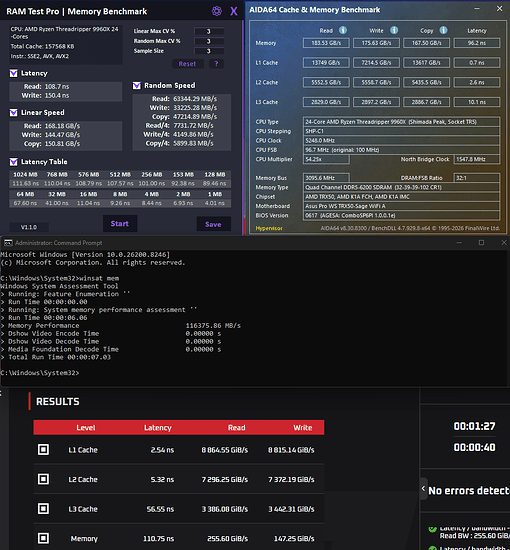
Task: Click the 1024 MB latency table cell
Action: point(25,175)
